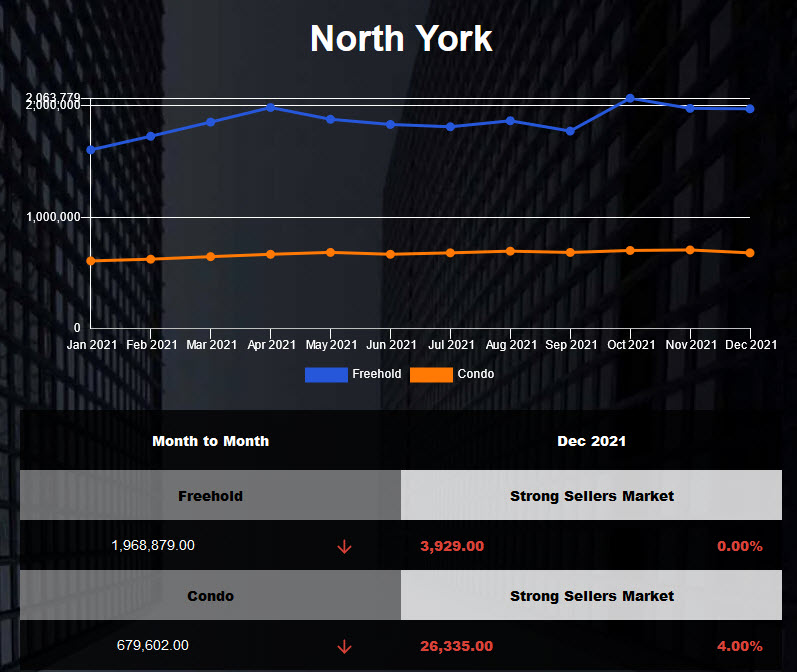The height and width of the screenshot is (672, 797).
Task: Click the Freehold Apr 2021 data point
Action: click(271, 107)
